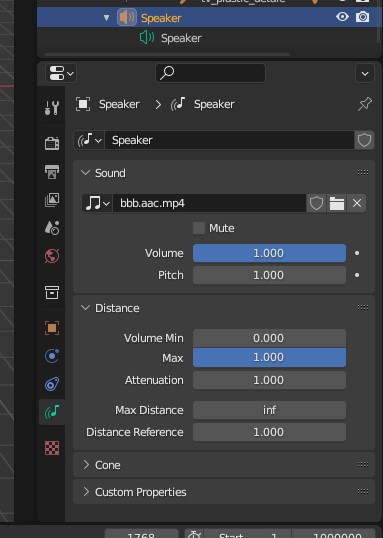Open the Object properties tab
This screenshot has height=538, width=383.
click(x=52, y=328)
